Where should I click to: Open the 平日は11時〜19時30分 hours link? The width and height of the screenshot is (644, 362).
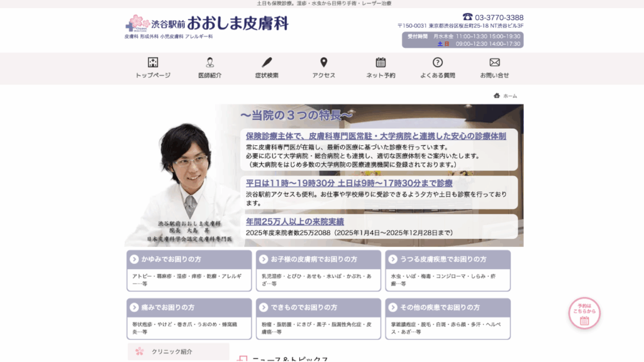pyautogui.click(x=349, y=184)
